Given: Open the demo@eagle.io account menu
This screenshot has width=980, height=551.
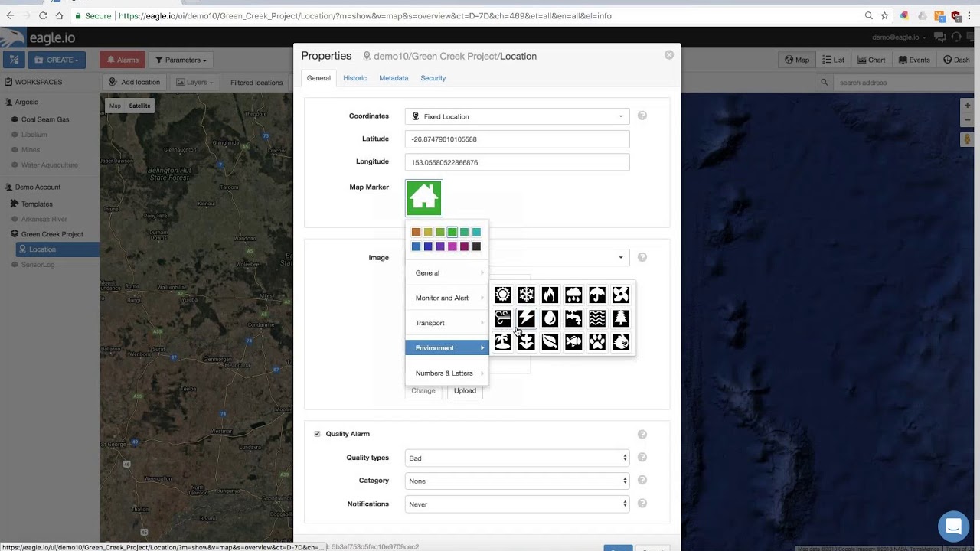Looking at the screenshot, I should point(899,37).
